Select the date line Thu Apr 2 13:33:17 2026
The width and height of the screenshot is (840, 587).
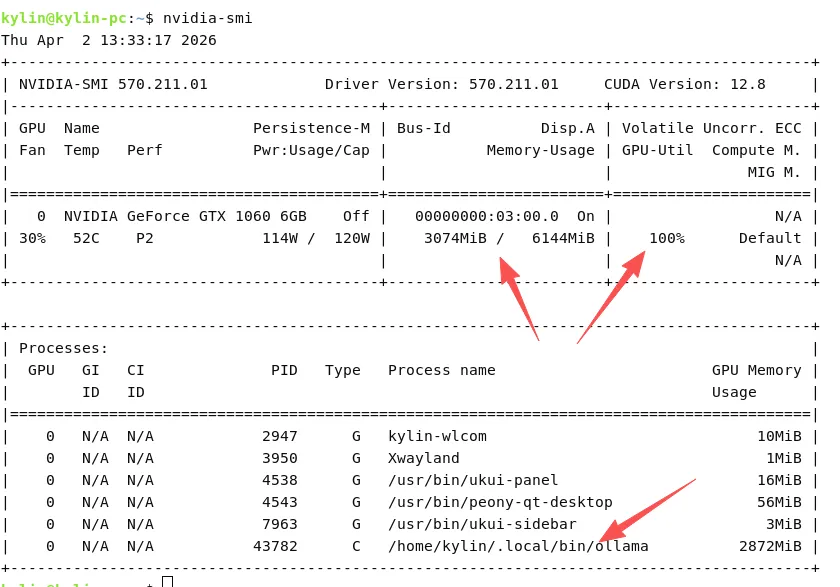(109, 40)
